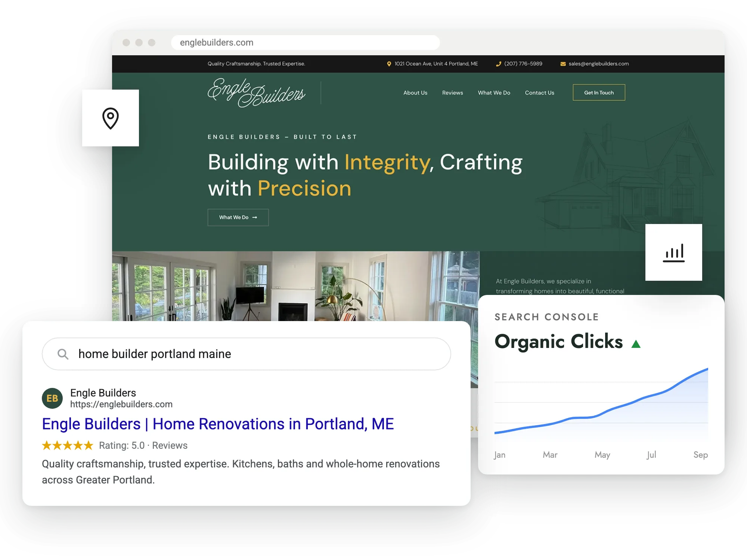Screen dimensions: 747x560
Task: Click the phone icon beside (207) 776-5989
Action: (x=498, y=64)
